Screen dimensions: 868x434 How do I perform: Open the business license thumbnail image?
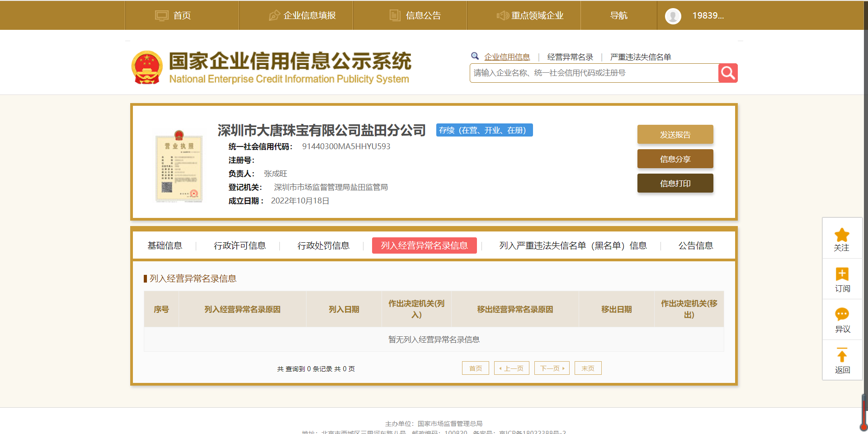[x=179, y=166]
